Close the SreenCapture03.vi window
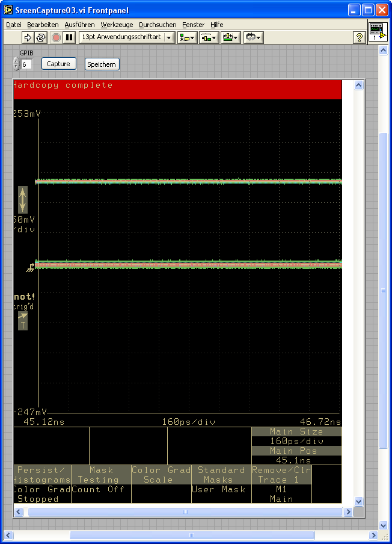 [x=382, y=10]
